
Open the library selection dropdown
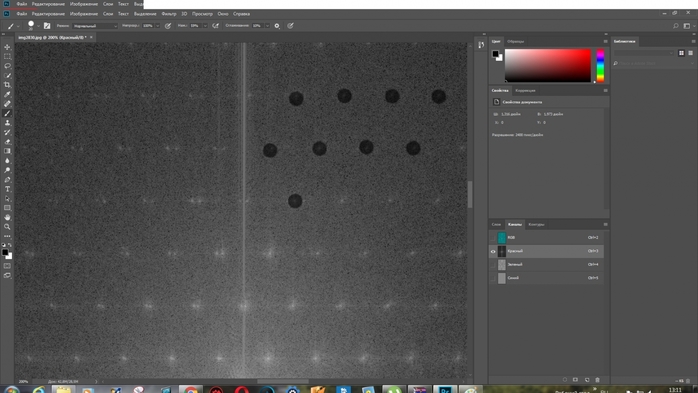644,53
